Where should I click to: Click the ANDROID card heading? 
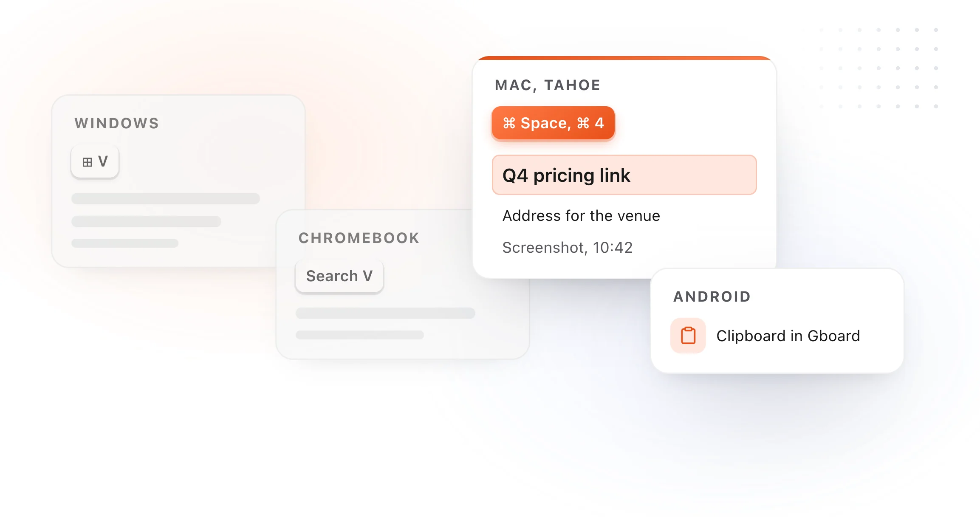(712, 297)
